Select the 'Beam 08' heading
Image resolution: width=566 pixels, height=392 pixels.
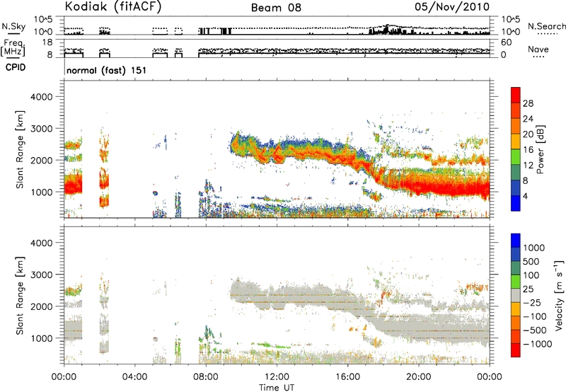click(x=276, y=8)
